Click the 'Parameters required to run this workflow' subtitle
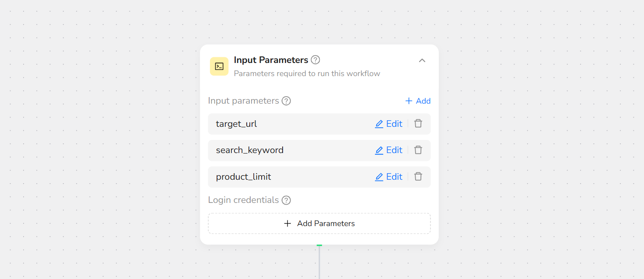This screenshot has height=279, width=644. 307,73
